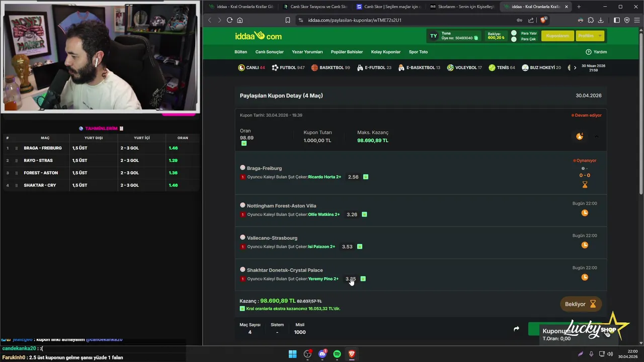
Task: Click the coupon share arrow icon
Action: pos(516,329)
